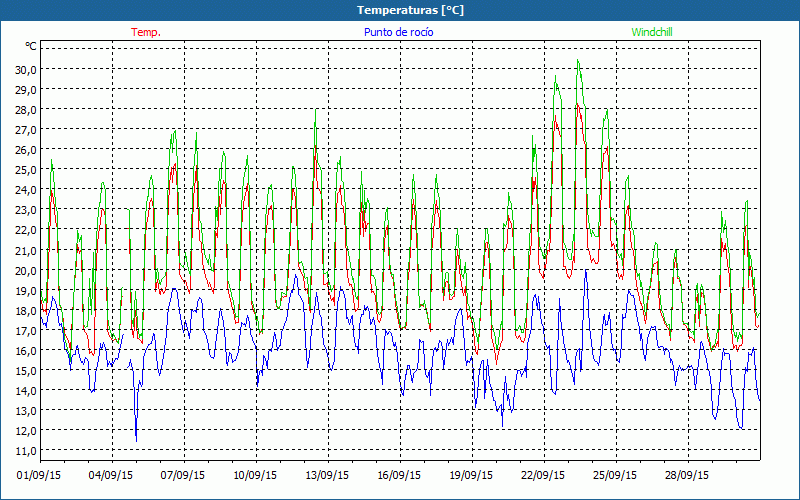Click the '11,0' y-axis value
800x500 pixels.
[x=26, y=451]
